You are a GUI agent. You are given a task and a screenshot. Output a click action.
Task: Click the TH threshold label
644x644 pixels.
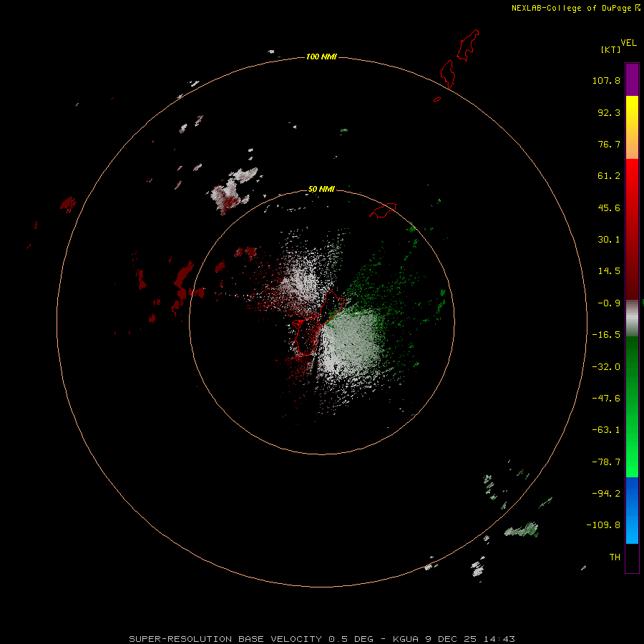[x=615, y=557]
